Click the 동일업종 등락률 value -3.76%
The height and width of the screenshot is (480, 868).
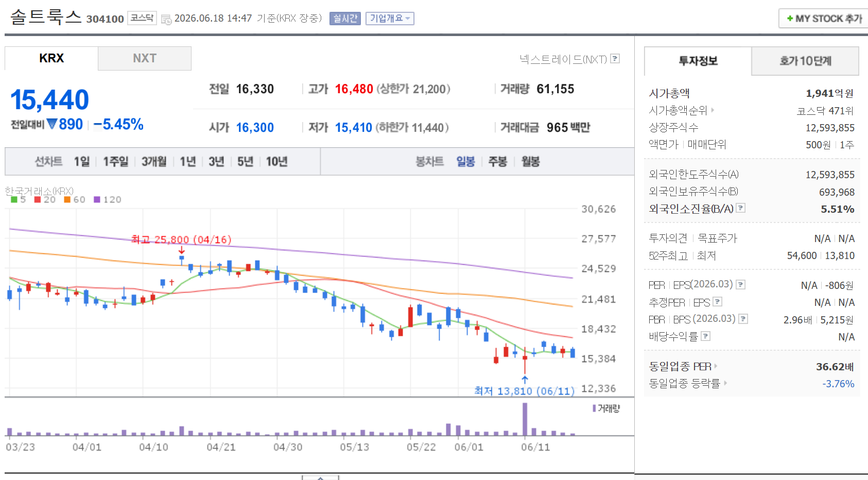pos(838,384)
